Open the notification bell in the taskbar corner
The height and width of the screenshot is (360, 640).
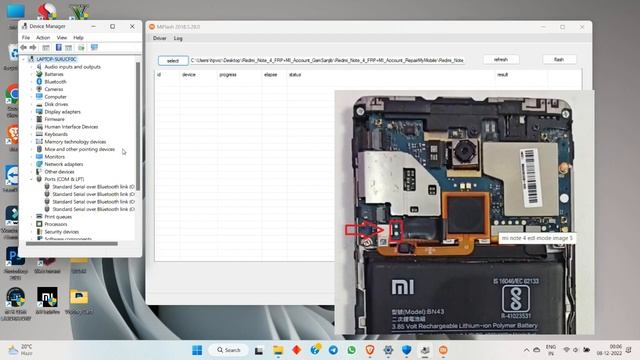click(x=629, y=350)
